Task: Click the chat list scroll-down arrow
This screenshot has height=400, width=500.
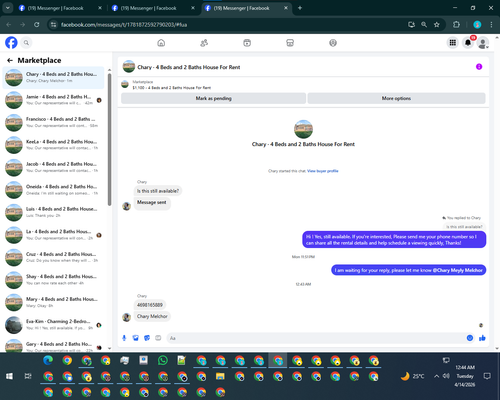Action: tap(109, 348)
